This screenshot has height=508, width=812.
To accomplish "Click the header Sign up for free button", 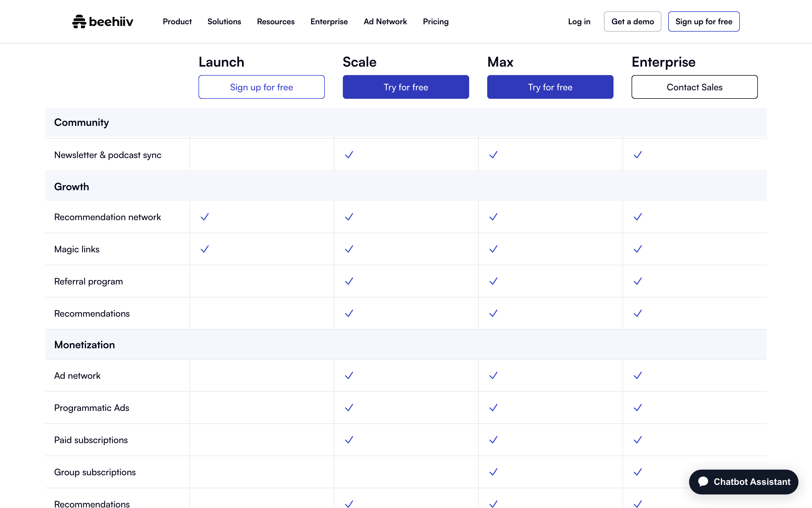I will click(x=704, y=21).
